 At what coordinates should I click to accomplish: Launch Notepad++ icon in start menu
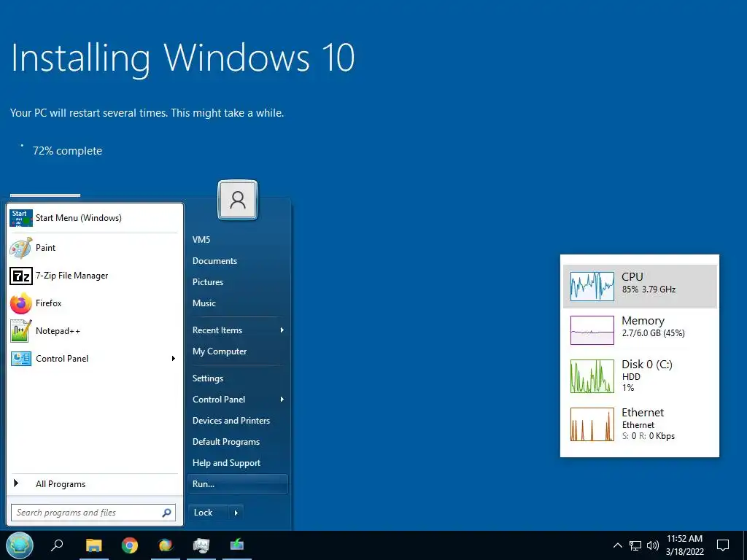click(21, 331)
